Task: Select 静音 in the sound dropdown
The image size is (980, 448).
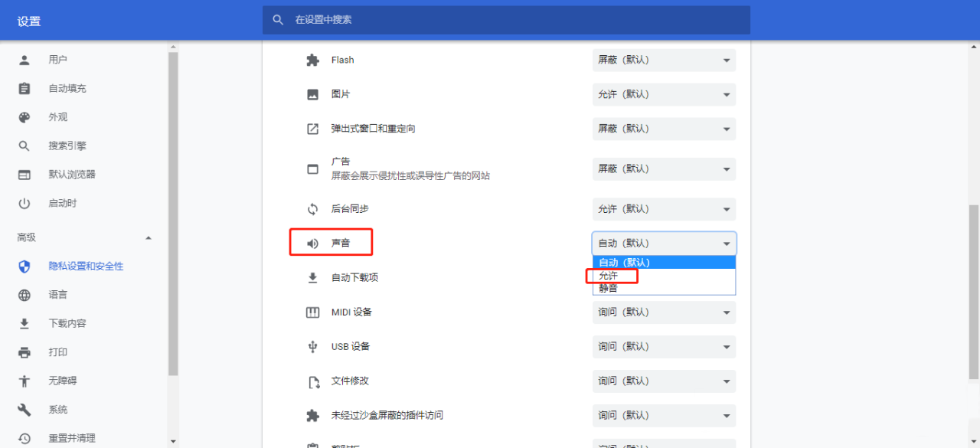Action: pyautogui.click(x=609, y=288)
